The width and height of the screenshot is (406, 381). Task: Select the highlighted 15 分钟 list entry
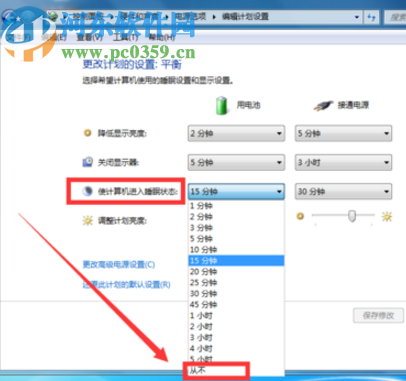[236, 261]
